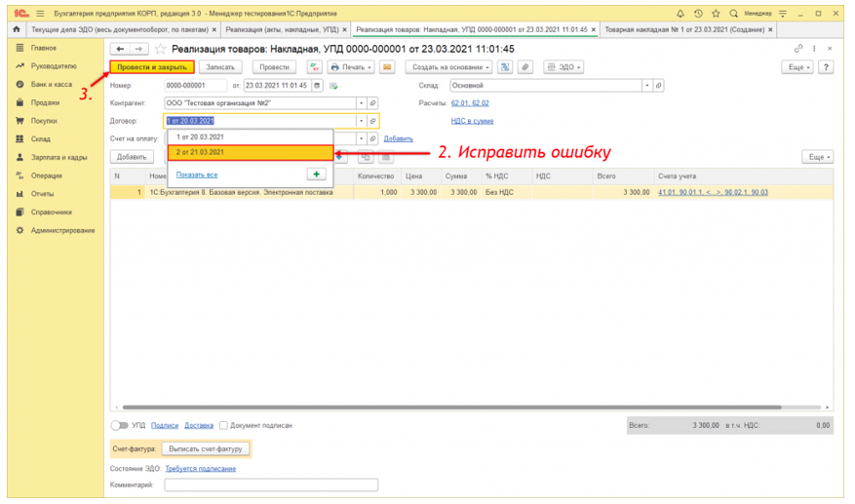Click Выписать счет-фактуру button

206,448
